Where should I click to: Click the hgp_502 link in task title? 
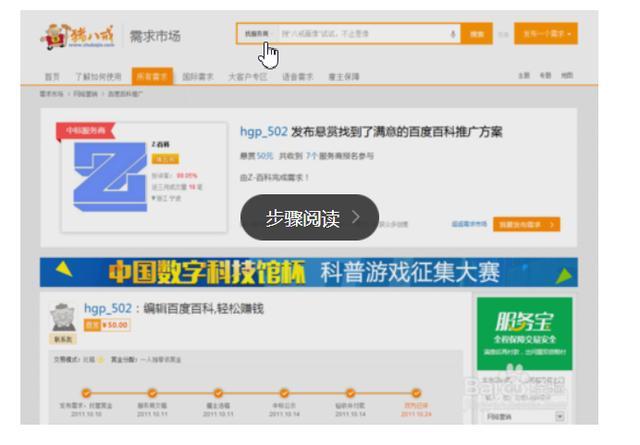(x=108, y=308)
